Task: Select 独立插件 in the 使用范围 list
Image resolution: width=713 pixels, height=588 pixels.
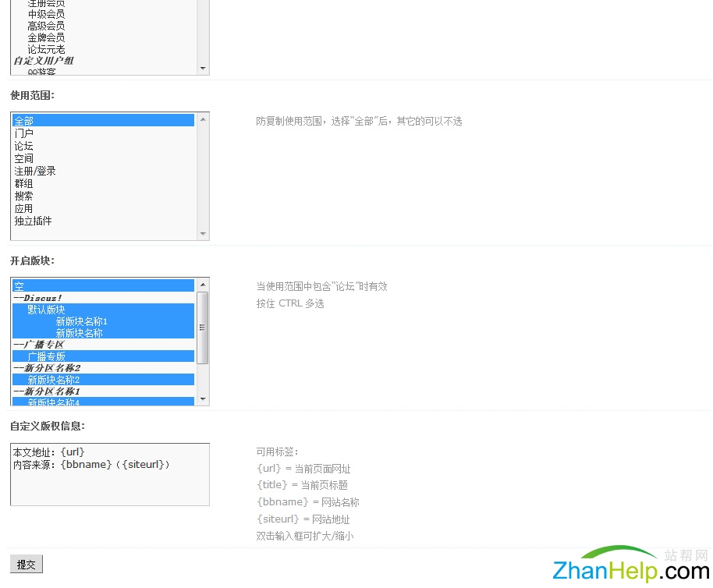Action: (x=103, y=221)
